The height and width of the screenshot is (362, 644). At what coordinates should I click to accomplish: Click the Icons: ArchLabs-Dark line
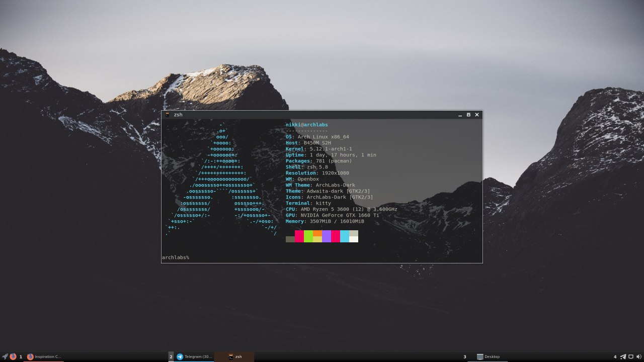(x=330, y=197)
